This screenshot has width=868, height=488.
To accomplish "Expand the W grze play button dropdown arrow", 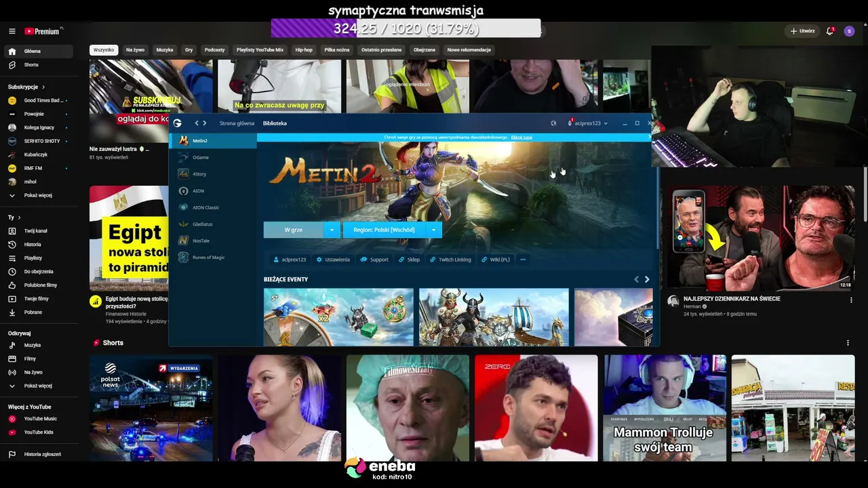I will (x=332, y=230).
